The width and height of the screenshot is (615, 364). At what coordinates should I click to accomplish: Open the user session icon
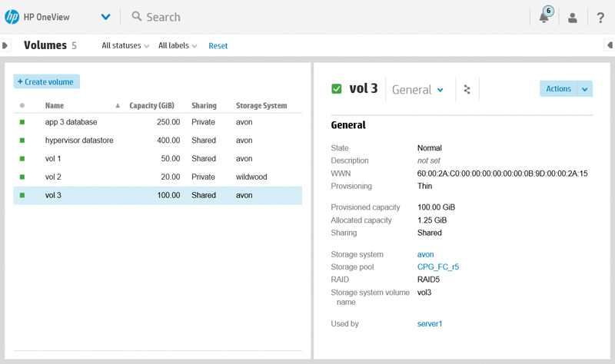click(573, 18)
